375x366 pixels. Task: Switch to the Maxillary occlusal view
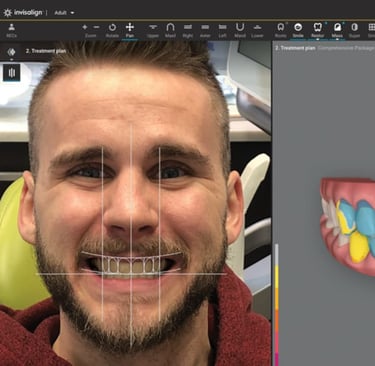click(x=170, y=30)
